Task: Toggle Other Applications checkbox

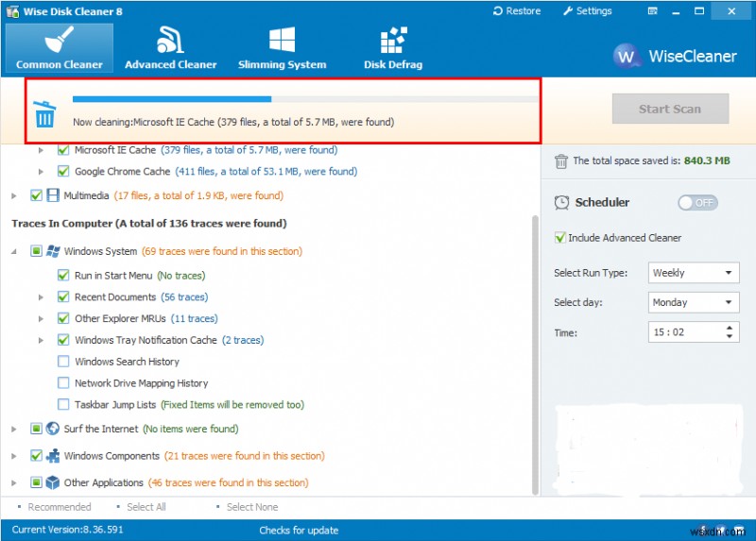Action: [x=36, y=482]
